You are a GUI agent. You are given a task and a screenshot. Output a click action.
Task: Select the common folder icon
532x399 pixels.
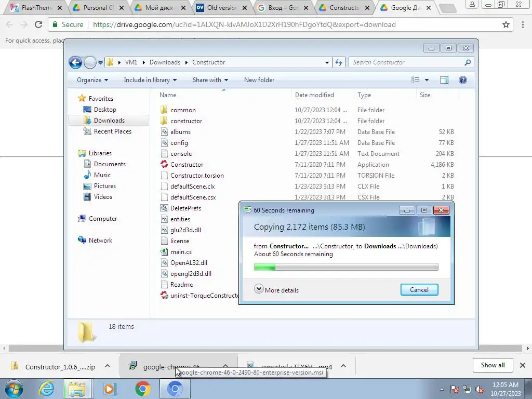pyautogui.click(x=164, y=110)
